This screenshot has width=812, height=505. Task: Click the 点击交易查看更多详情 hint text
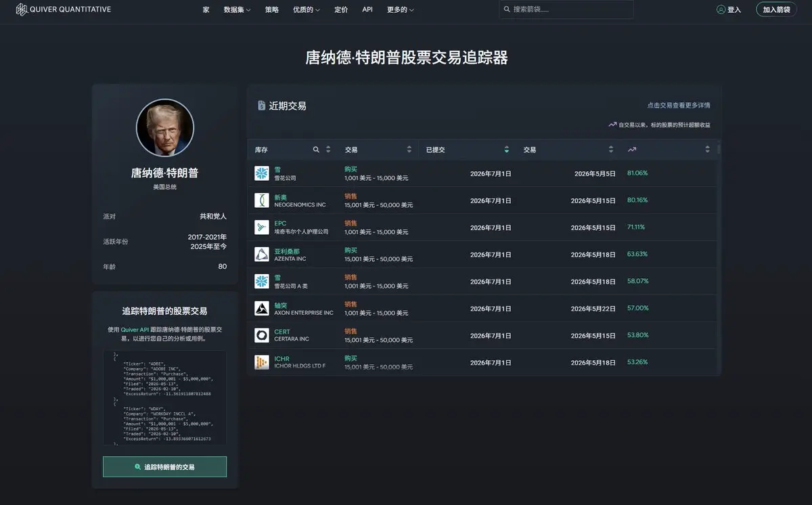[x=679, y=106]
